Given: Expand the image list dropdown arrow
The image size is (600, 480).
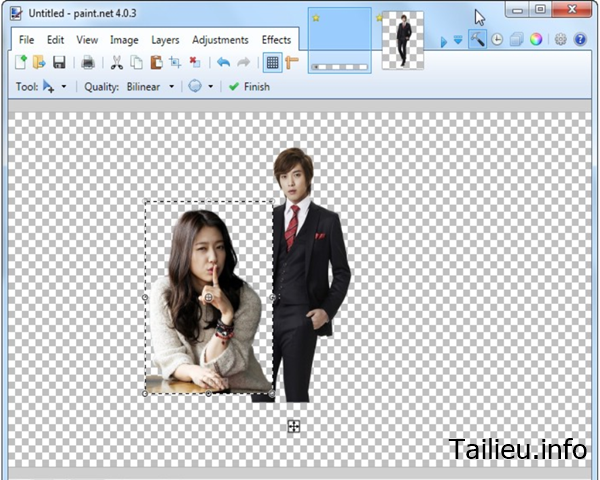Looking at the screenshot, I should pos(458,40).
